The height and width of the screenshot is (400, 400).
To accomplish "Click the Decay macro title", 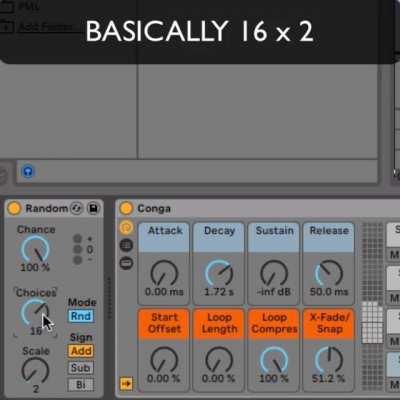I will pyautogui.click(x=219, y=231).
